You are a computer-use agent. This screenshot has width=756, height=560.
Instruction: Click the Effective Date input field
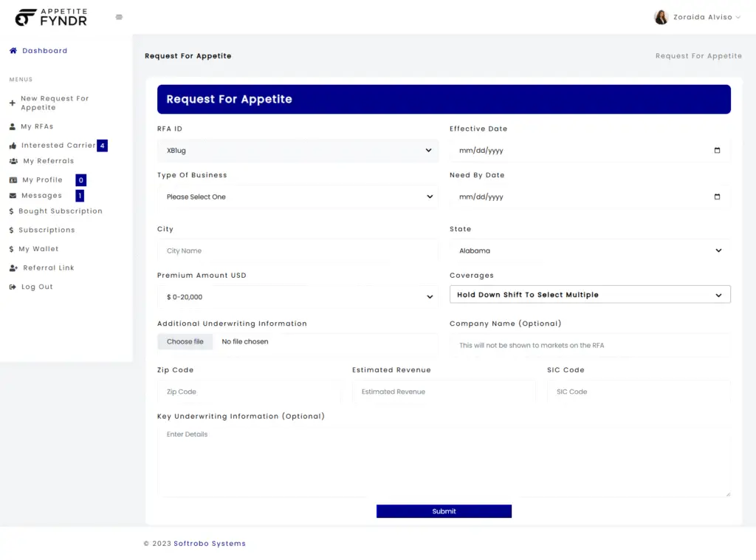point(590,151)
